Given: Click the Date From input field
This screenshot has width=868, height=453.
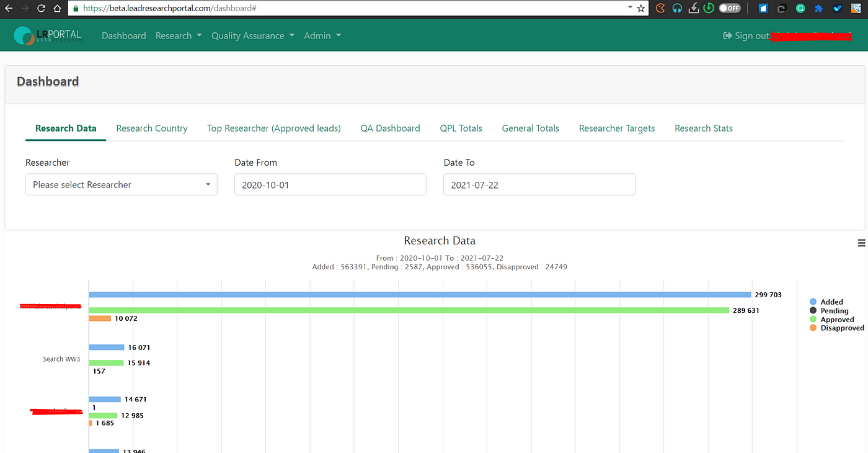Looking at the screenshot, I should tap(330, 184).
